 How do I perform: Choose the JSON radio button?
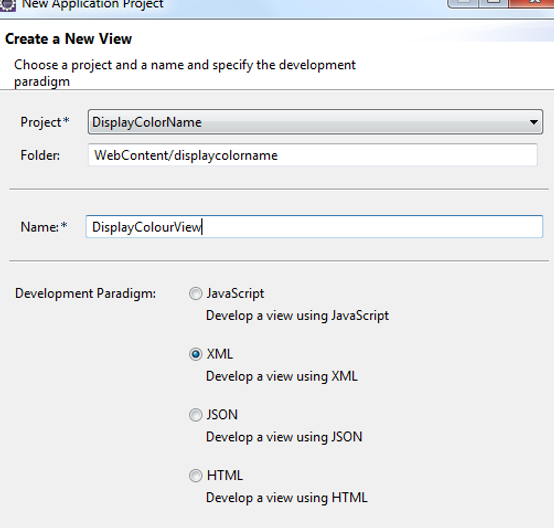pyautogui.click(x=195, y=415)
